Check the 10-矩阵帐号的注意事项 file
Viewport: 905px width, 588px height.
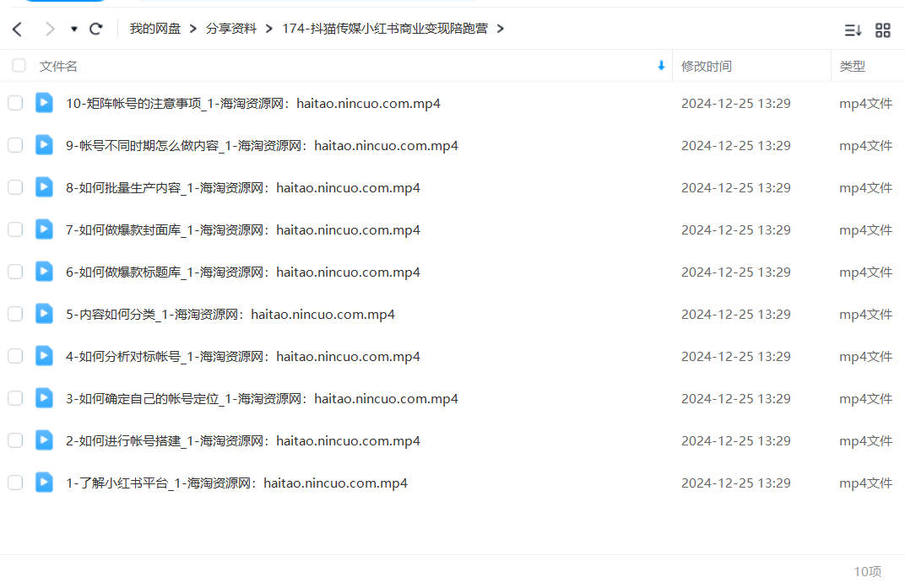[x=15, y=103]
